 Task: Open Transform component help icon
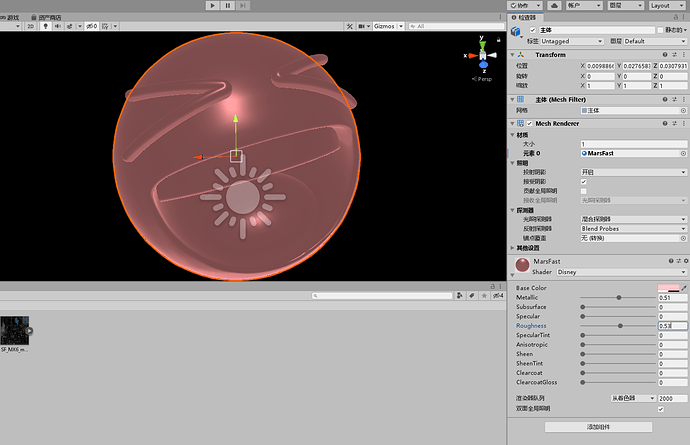(x=665, y=55)
